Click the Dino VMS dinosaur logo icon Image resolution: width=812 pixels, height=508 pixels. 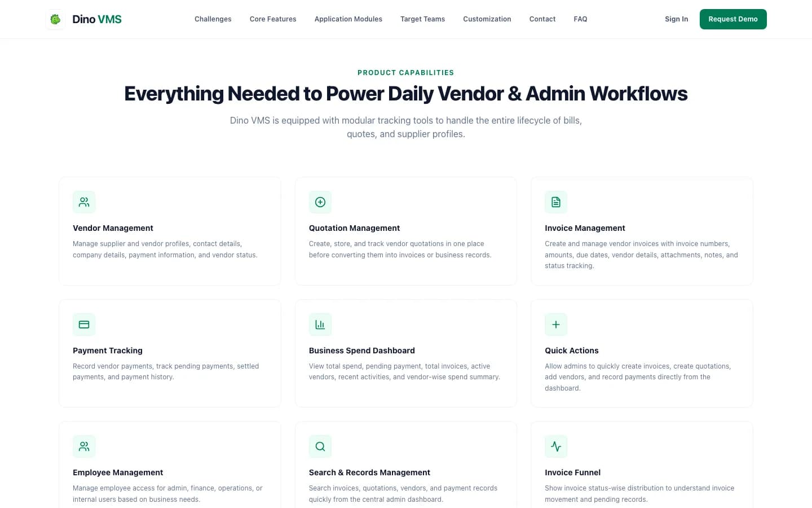55,19
